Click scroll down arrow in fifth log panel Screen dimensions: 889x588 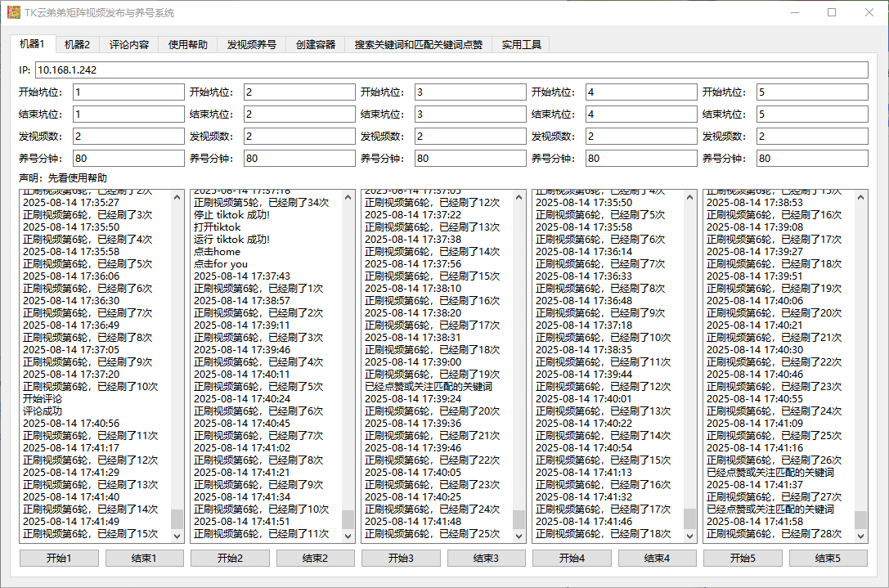860,536
